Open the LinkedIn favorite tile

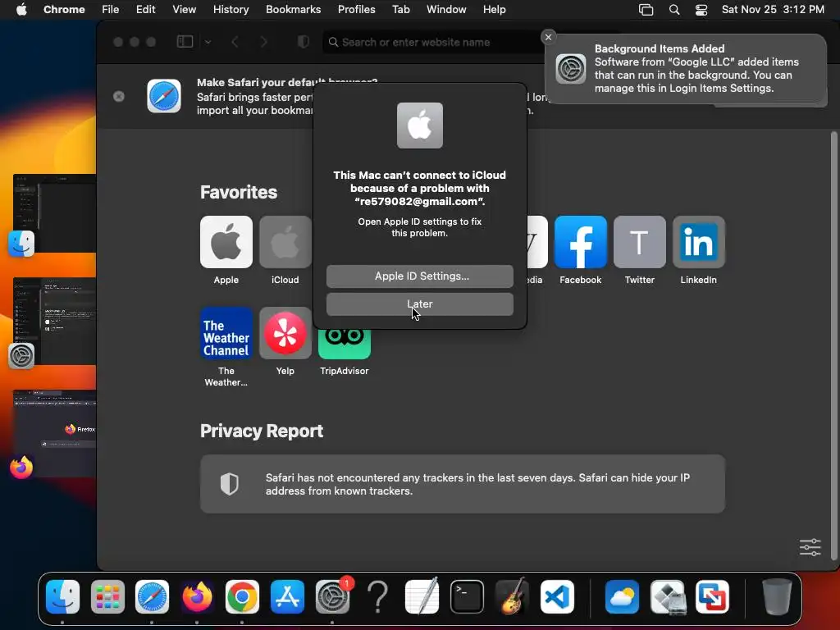point(699,242)
